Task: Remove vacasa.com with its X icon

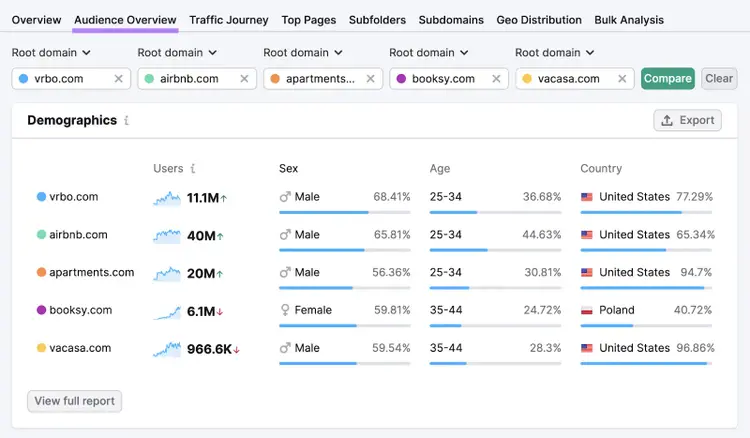Action: (622, 78)
